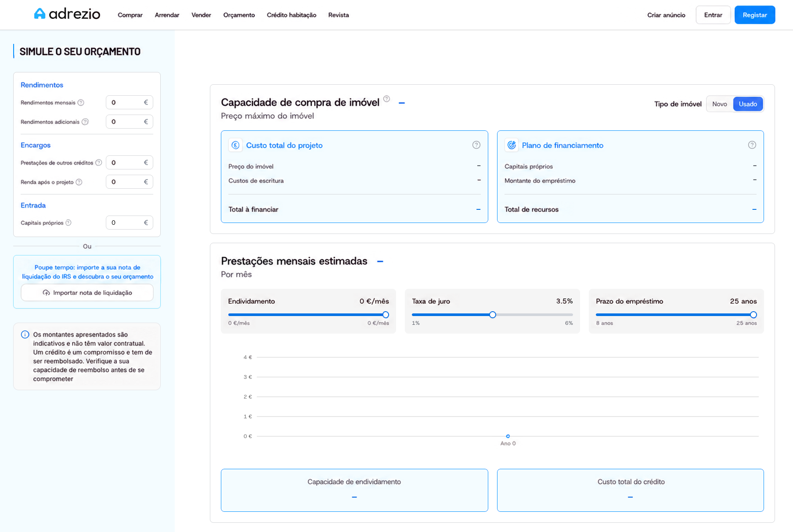Click the adrezio logo
Screen dimensions: 793x532
(x=67, y=14)
